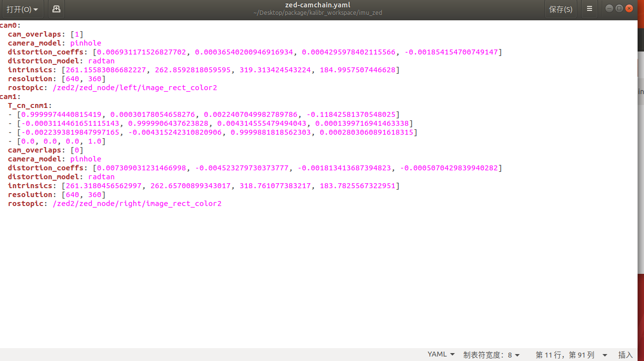Click rostopic left/image_rect_color2 value

(x=135, y=88)
